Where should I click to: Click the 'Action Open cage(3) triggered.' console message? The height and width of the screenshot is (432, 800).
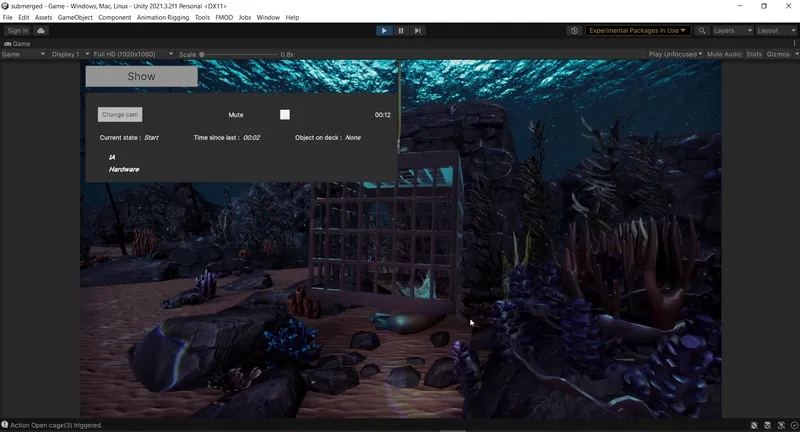pyautogui.click(x=56, y=425)
